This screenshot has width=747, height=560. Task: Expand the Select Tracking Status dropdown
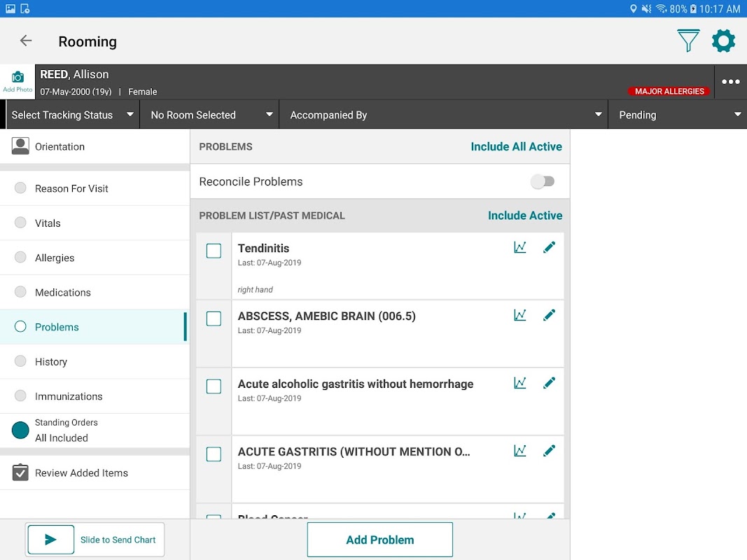click(x=72, y=115)
